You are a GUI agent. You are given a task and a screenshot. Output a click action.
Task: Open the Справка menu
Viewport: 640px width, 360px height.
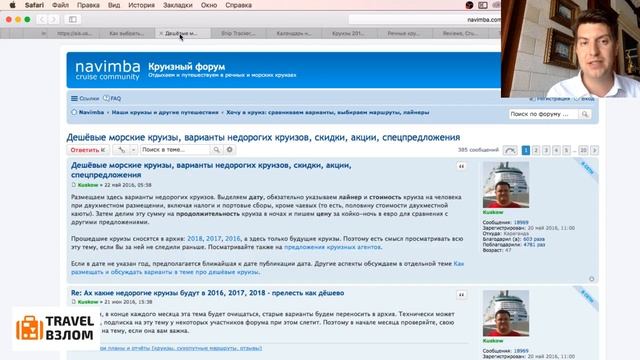[x=238, y=5]
